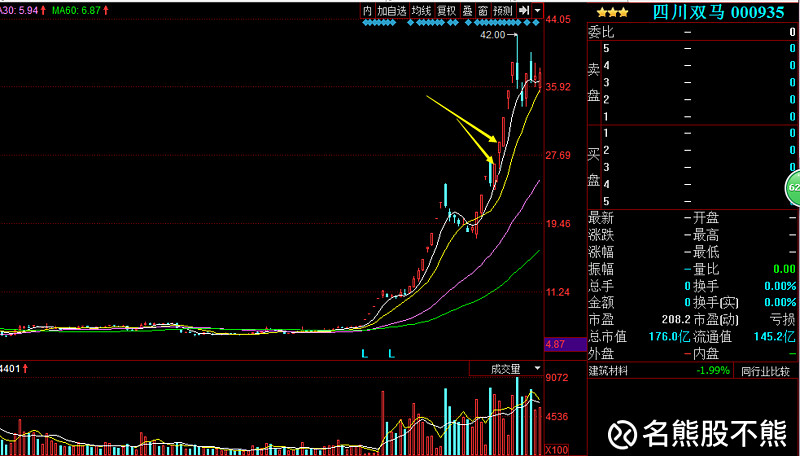Click the 预测 forecast button

503,11
